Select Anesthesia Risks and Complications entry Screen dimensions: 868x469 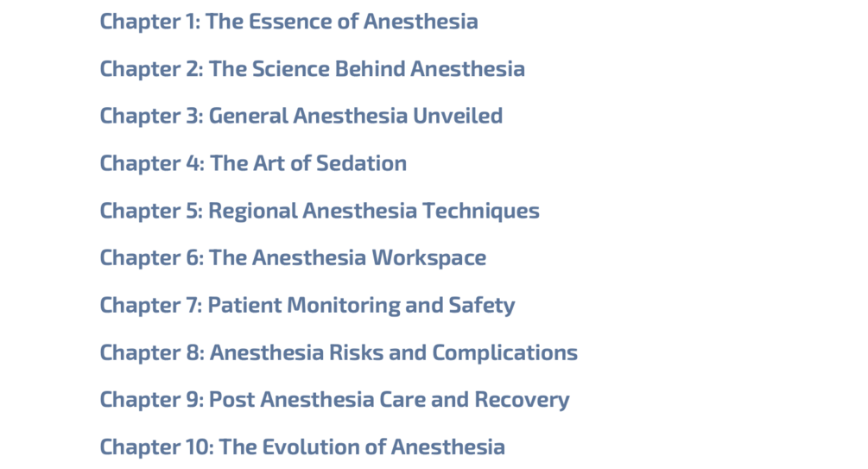click(339, 352)
